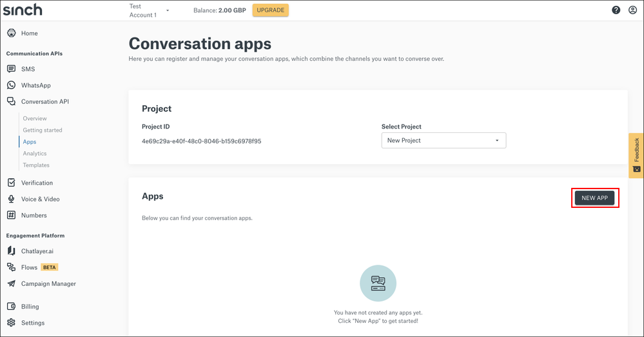Screen dimensions: 644x337
Task: Expand the Select Project dropdown
Action: (x=444, y=140)
